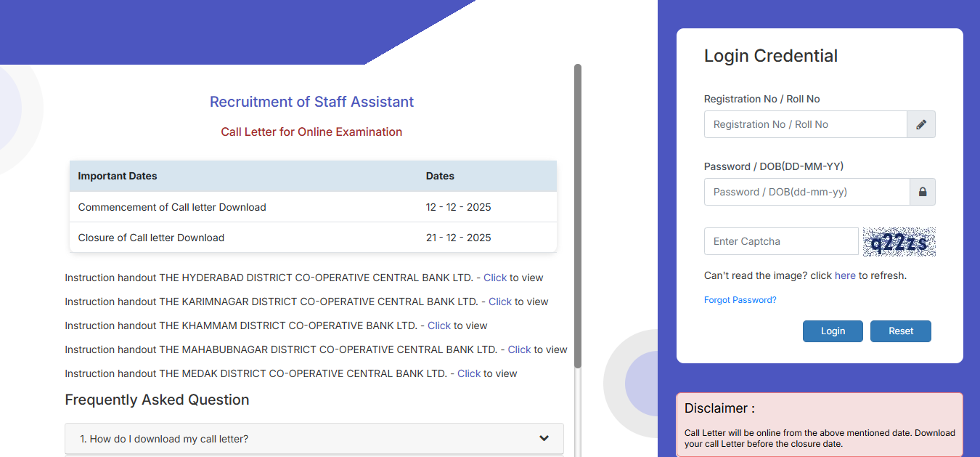Viewport: 980px width, 457px height.
Task: Open Karimnagar District bank instruction handout link
Action: pos(500,302)
